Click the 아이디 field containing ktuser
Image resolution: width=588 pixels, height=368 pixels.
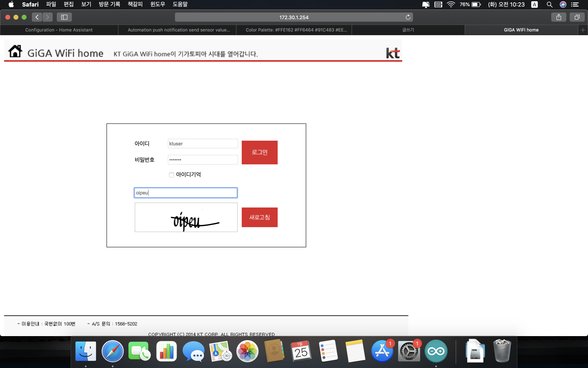tap(203, 144)
